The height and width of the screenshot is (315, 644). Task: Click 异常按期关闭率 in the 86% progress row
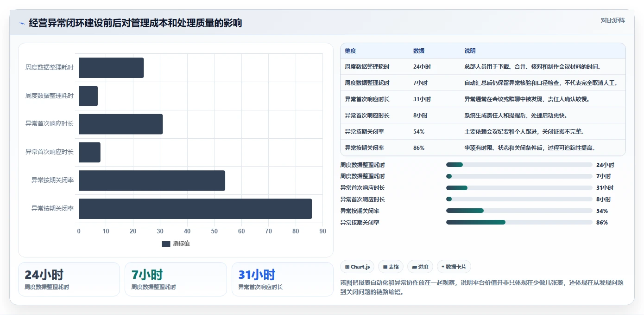click(x=360, y=223)
